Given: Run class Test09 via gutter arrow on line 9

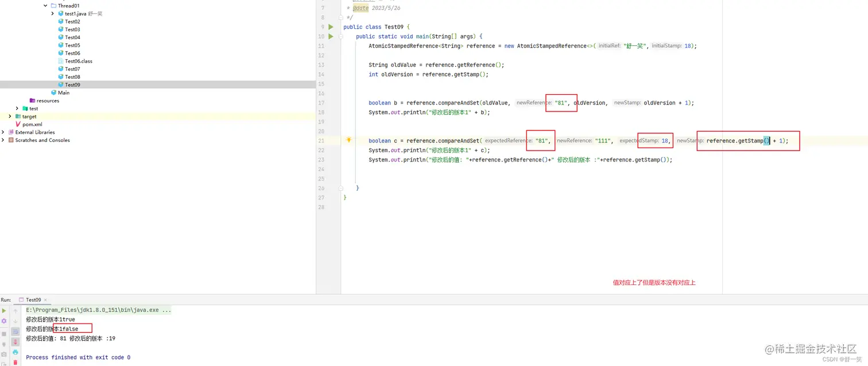Looking at the screenshot, I should pyautogui.click(x=331, y=27).
